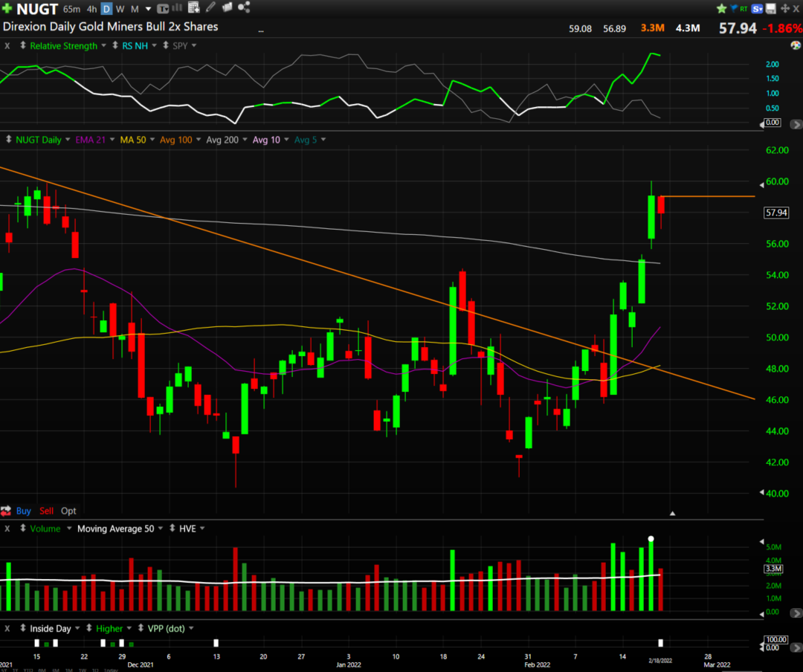The image size is (803, 672).
Task: Click reorder arrows beside SPY
Action: tap(166, 45)
